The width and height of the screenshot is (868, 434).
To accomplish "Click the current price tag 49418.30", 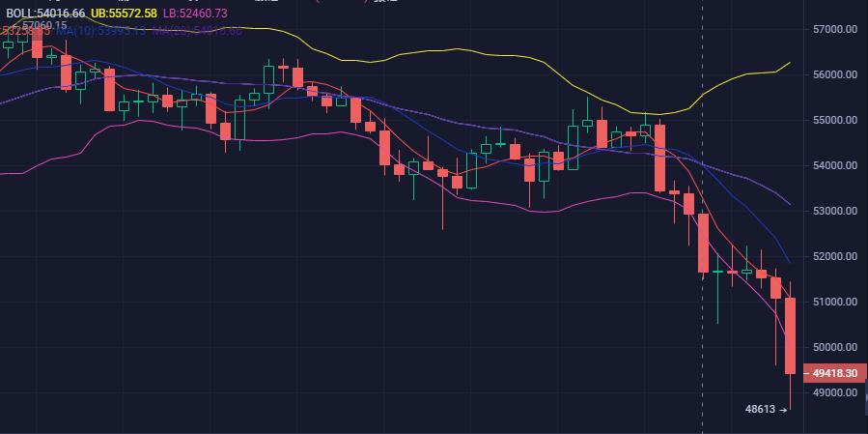I will [x=835, y=373].
